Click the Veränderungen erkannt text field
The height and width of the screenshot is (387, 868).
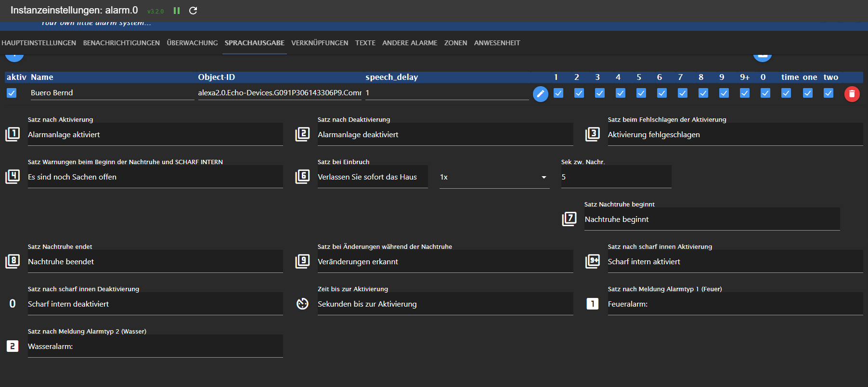pyautogui.click(x=445, y=261)
